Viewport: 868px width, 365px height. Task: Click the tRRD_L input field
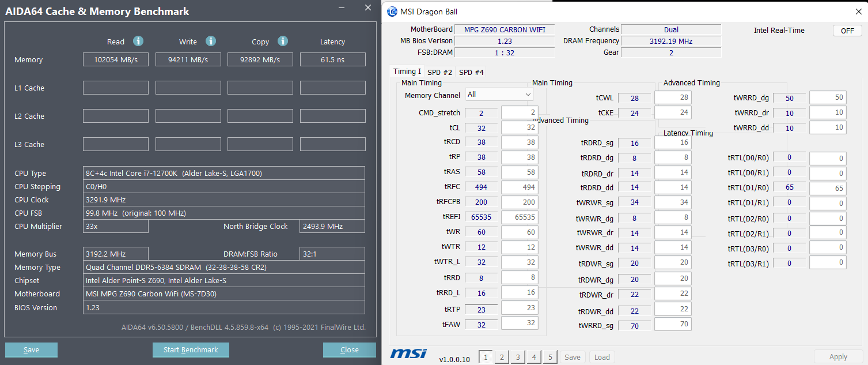pyautogui.click(x=520, y=292)
